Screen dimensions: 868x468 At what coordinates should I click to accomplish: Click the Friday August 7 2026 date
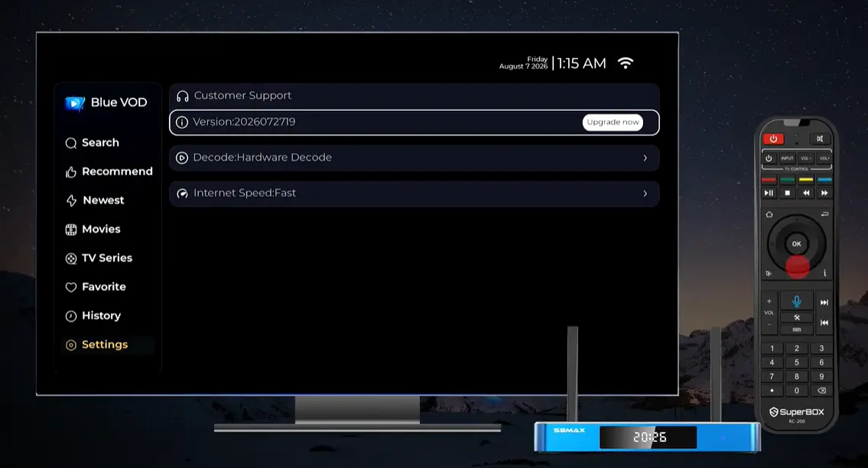(524, 63)
